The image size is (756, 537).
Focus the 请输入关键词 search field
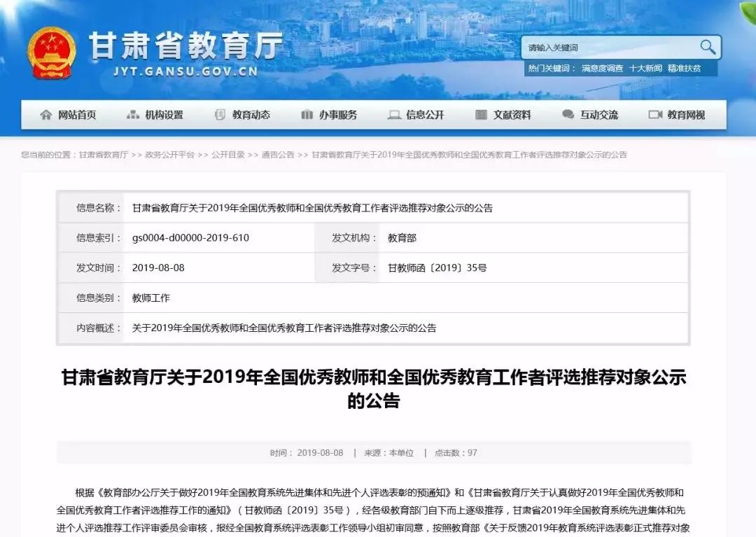609,48
